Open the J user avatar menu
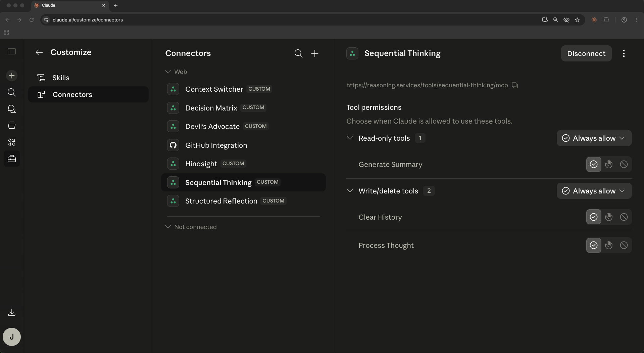644x353 pixels. tap(12, 337)
